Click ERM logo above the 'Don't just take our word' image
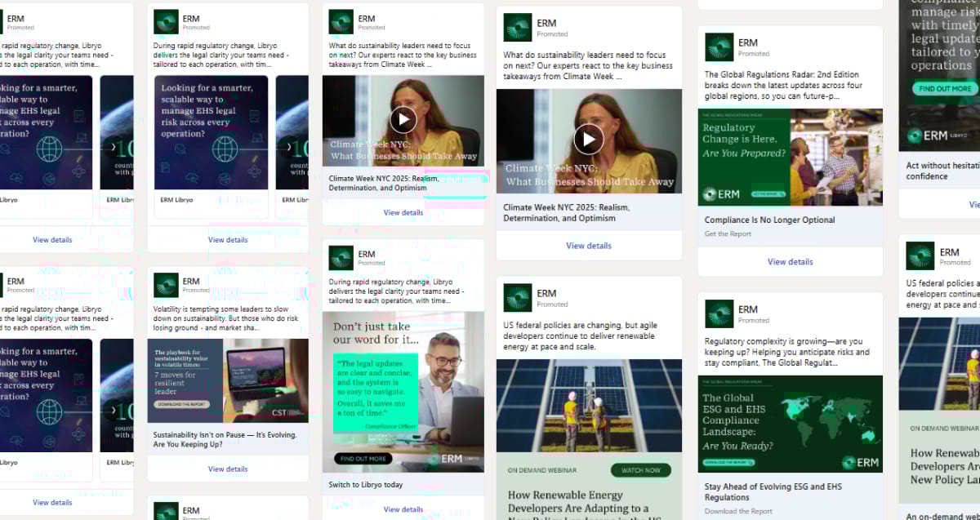The image size is (980, 520). 341,258
